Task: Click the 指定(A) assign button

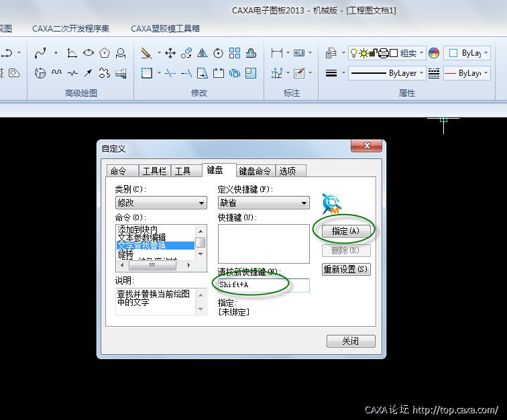Action: click(345, 231)
